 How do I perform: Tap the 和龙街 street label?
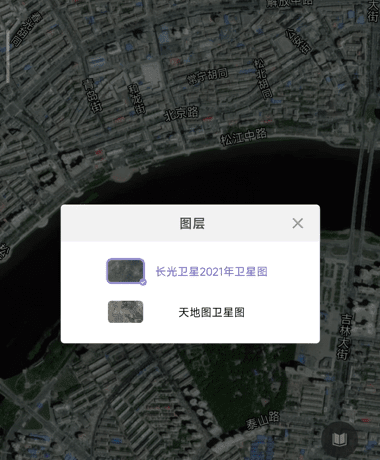pyautogui.click(x=137, y=98)
